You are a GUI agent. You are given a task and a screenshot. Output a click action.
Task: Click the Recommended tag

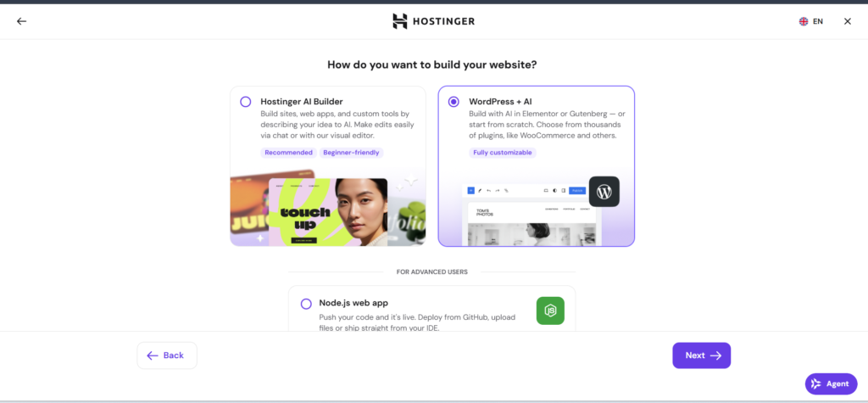point(288,153)
